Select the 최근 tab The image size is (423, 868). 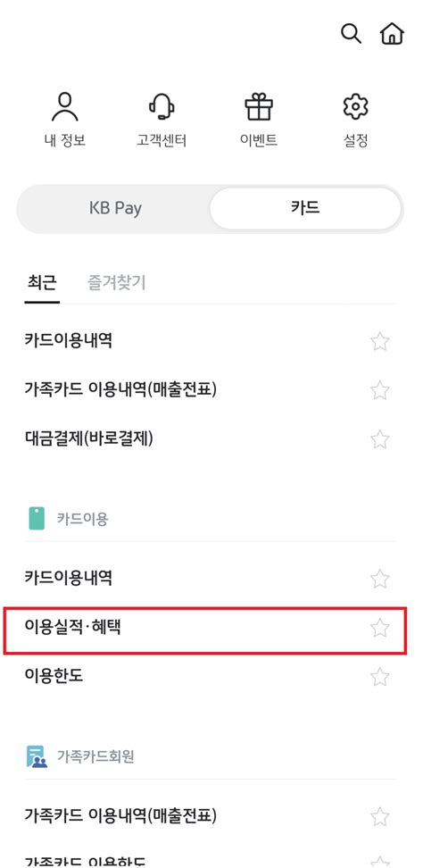(x=42, y=283)
